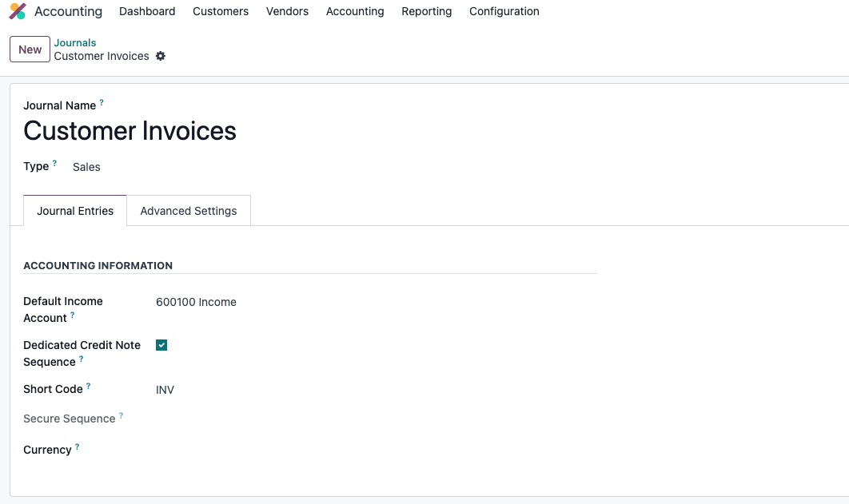
Task: Open the Customers menu
Action: 221,11
